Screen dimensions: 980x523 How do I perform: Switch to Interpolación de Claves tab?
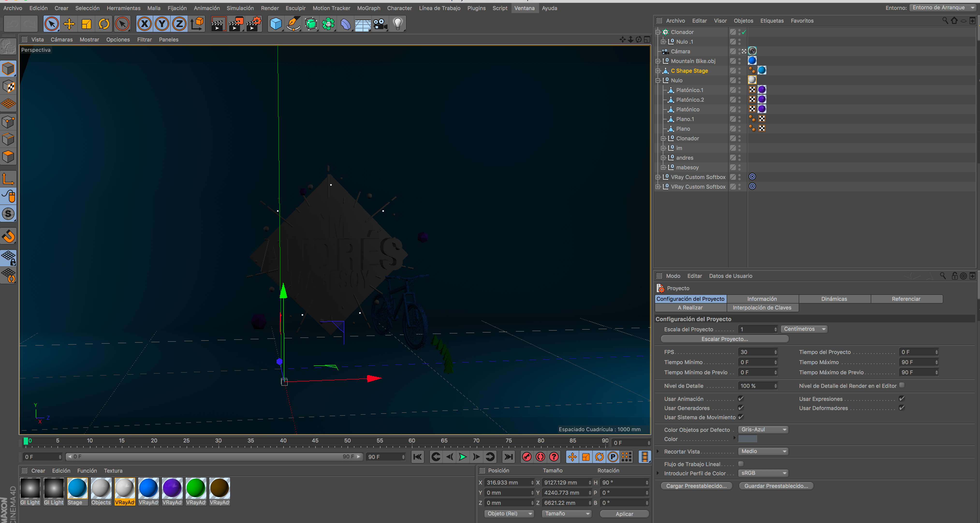762,308
